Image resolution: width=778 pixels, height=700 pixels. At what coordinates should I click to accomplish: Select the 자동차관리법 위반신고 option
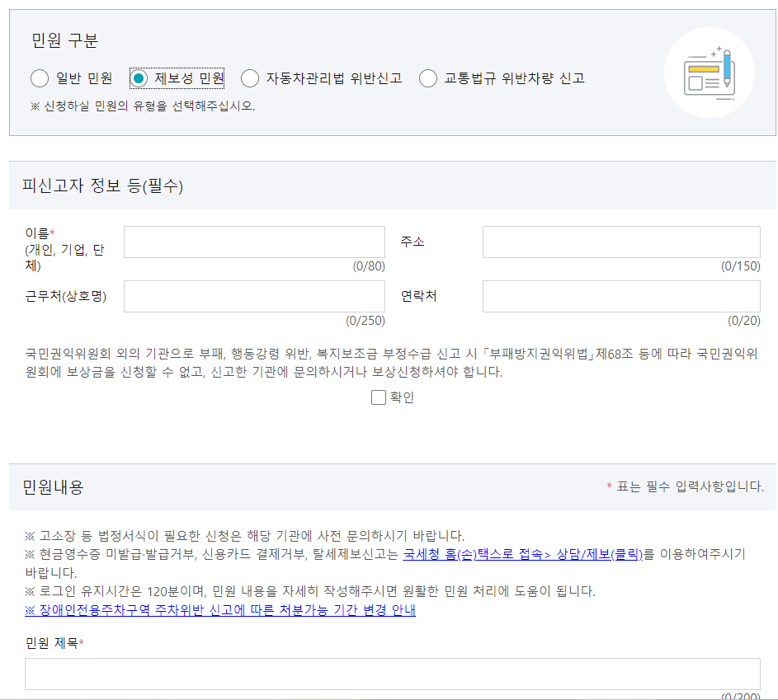(x=249, y=78)
